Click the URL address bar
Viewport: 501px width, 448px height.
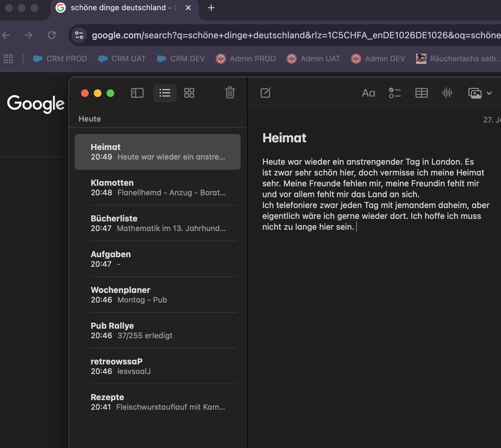point(287,35)
